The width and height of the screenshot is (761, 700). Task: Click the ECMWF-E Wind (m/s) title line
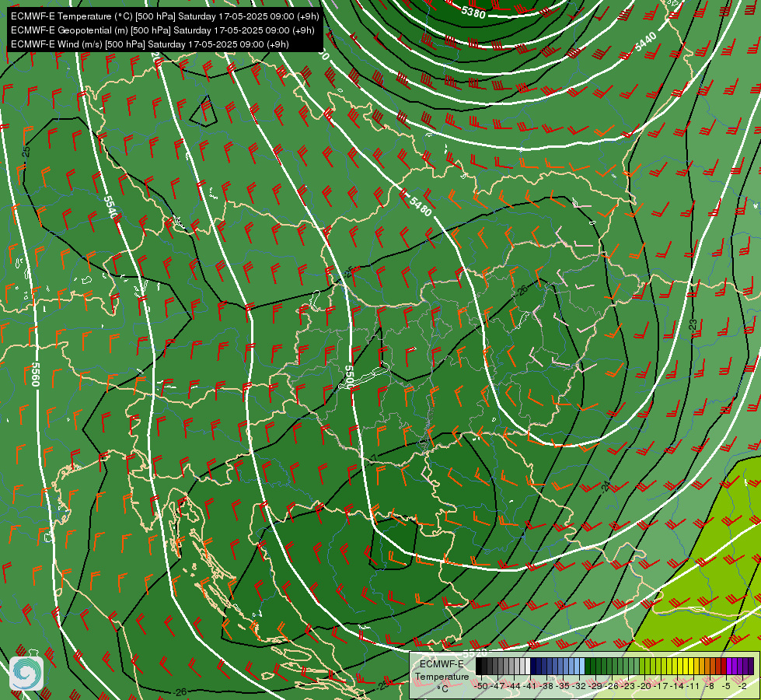[150, 44]
